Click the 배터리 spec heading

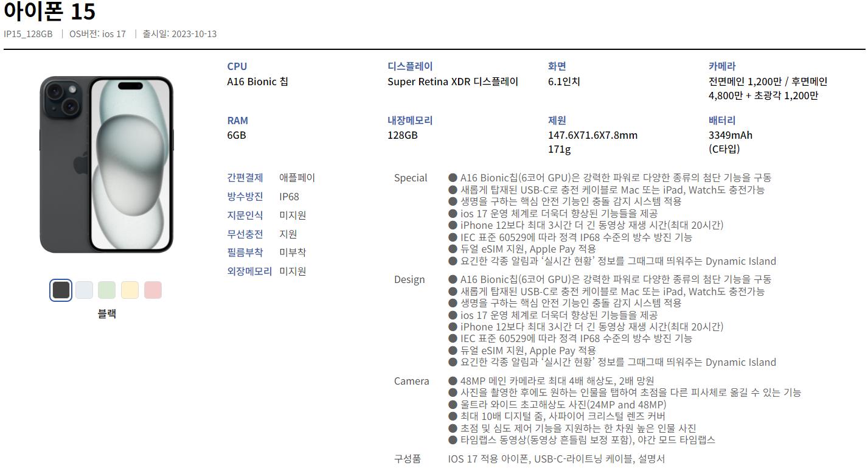click(x=722, y=120)
